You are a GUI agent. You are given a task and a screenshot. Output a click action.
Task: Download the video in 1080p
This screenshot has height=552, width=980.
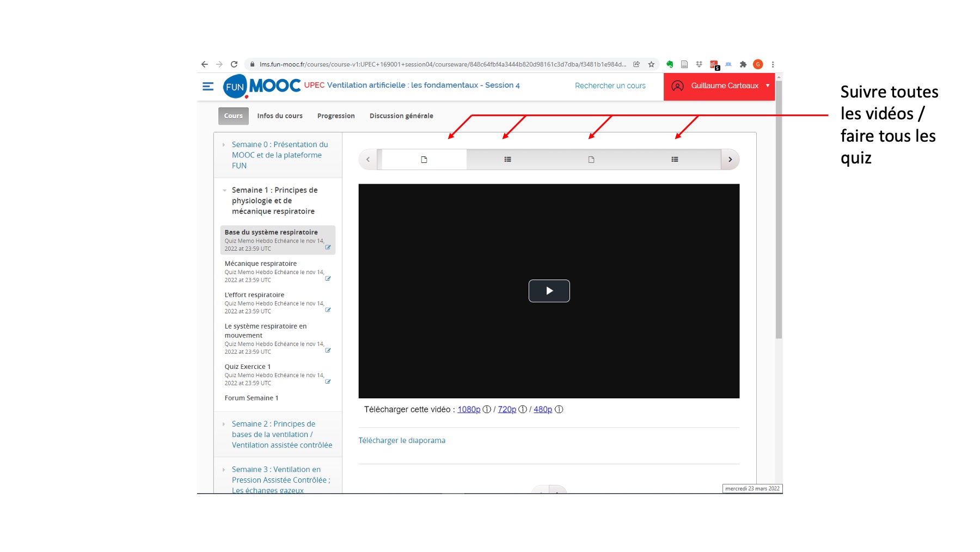pyautogui.click(x=468, y=410)
